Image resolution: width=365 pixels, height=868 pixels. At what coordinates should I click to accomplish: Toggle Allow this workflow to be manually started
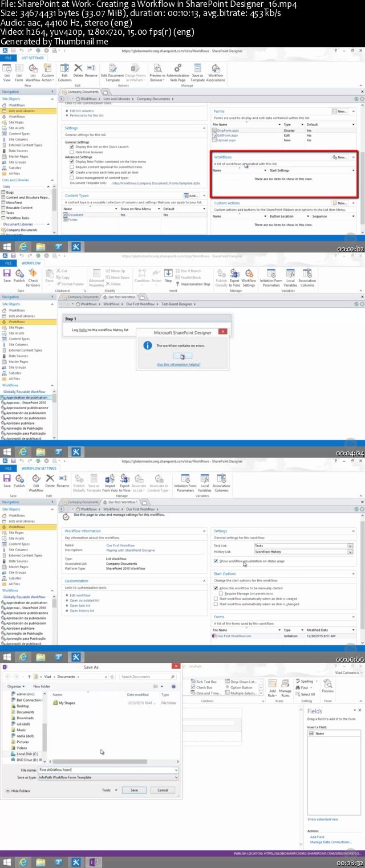click(216, 588)
